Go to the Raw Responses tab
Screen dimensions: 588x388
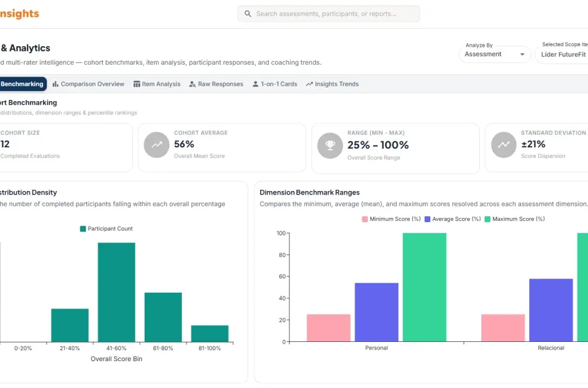[216, 84]
